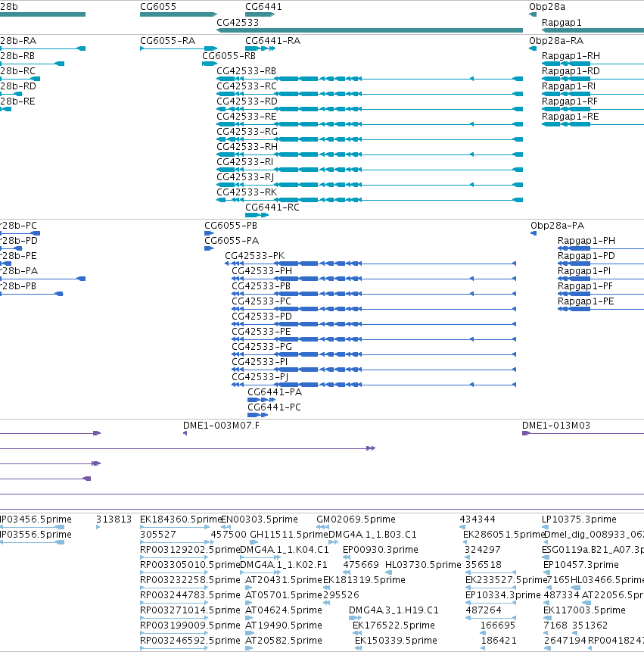Click protein Rapgap1-PI
This screenshot has height=652, width=644.
(x=584, y=271)
